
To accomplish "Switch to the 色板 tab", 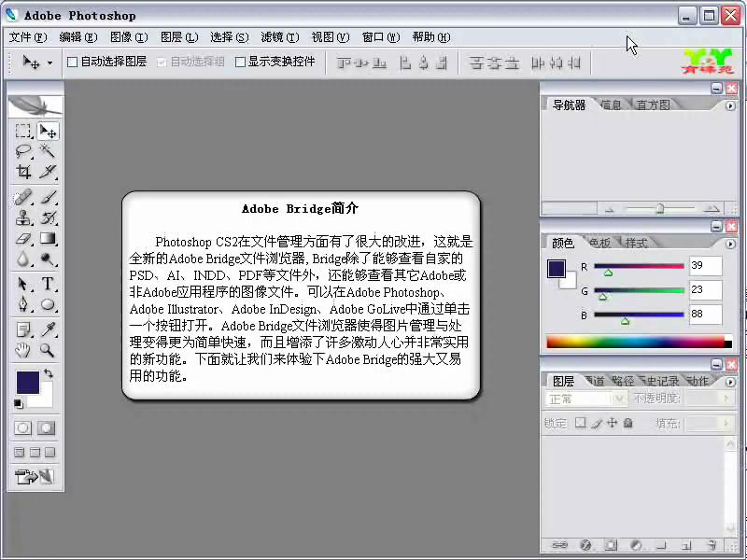I will pos(599,243).
